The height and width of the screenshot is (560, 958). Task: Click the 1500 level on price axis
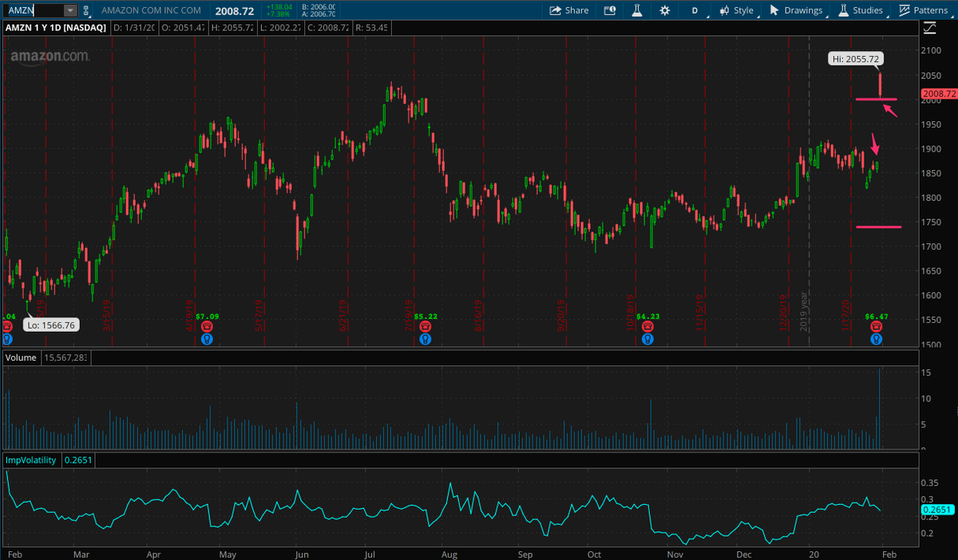[930, 345]
